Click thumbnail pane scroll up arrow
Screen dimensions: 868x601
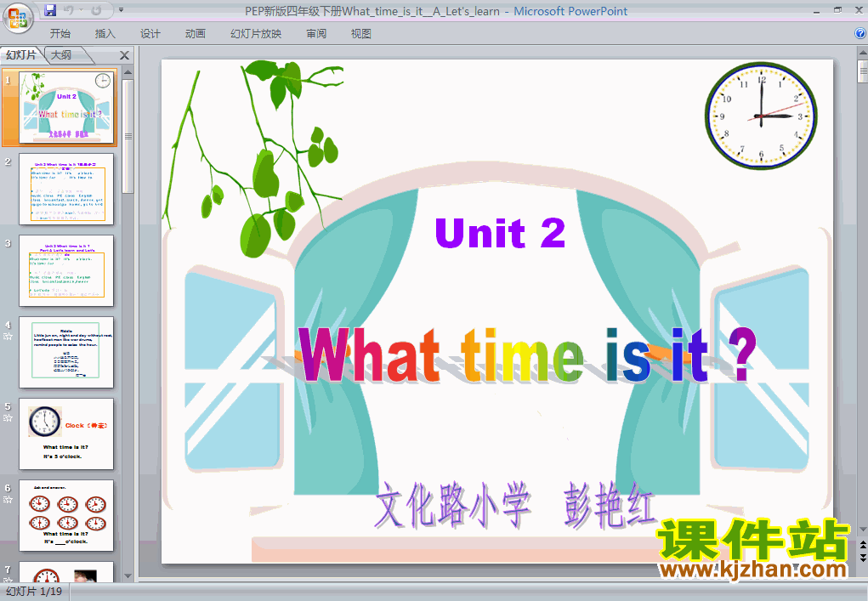(x=128, y=72)
